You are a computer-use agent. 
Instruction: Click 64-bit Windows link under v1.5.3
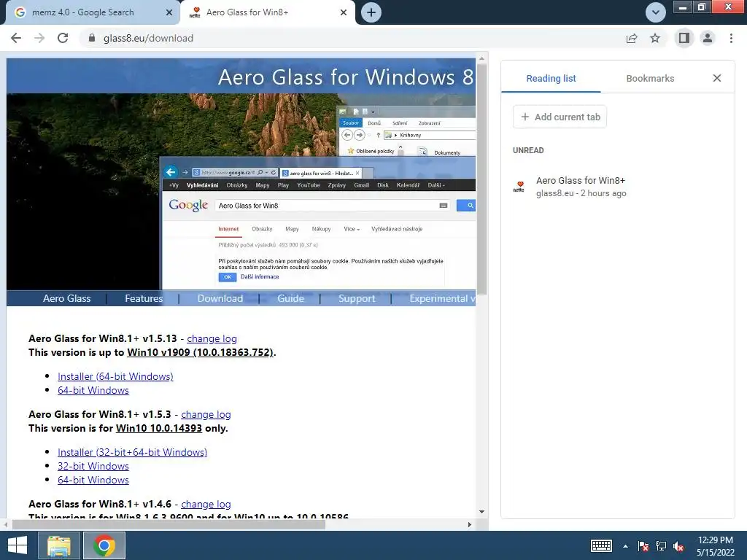tap(93, 480)
